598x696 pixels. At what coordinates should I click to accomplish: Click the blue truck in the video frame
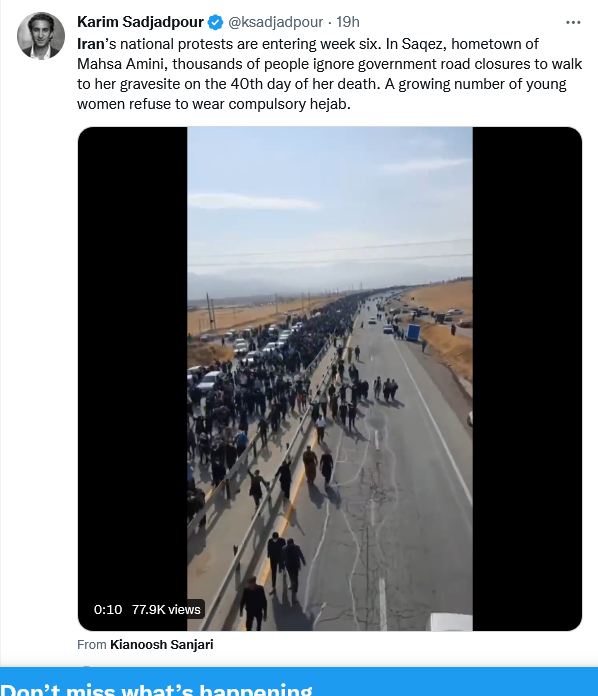coord(413,332)
